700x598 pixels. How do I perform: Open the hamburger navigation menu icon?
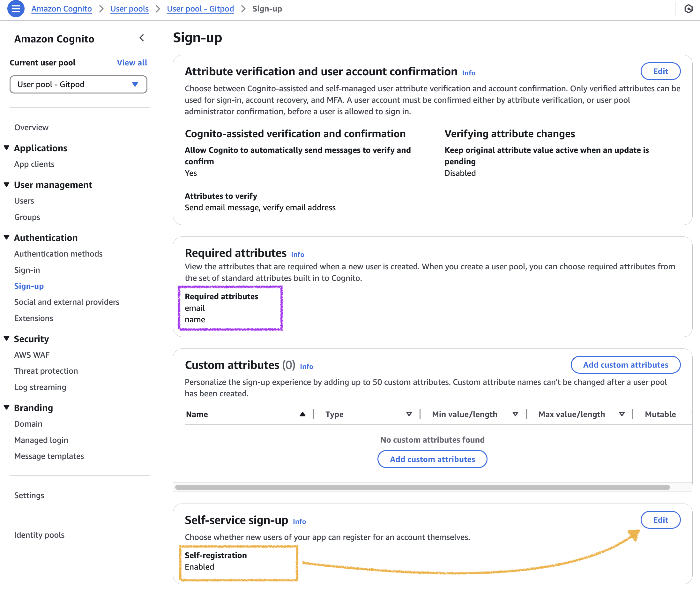click(16, 8)
